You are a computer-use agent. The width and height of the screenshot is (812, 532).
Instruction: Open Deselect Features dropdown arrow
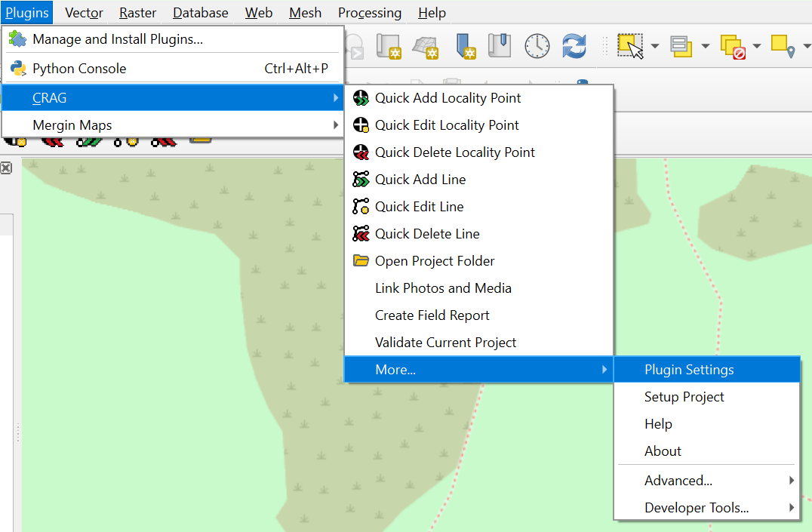click(x=757, y=46)
